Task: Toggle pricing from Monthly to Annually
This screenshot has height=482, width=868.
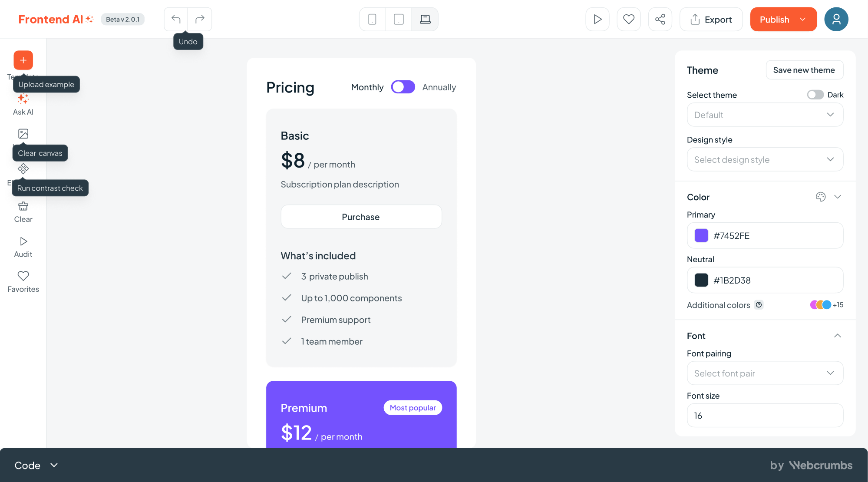Action: click(x=403, y=87)
